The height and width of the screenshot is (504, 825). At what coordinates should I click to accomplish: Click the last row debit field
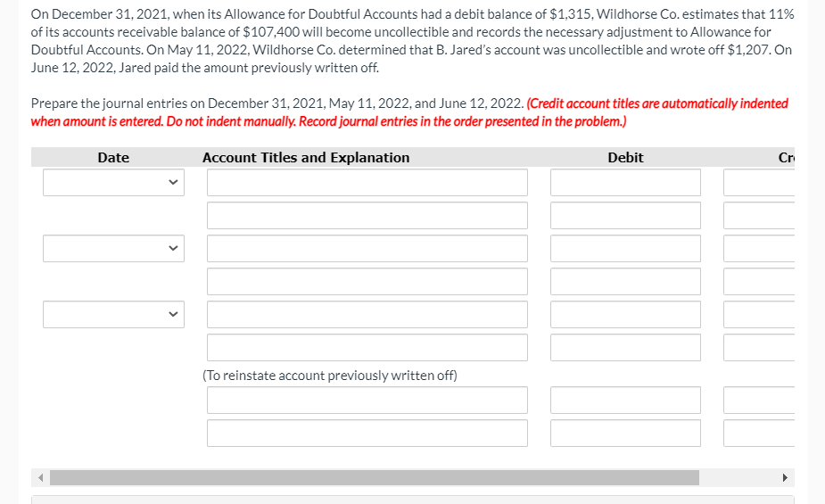625,433
